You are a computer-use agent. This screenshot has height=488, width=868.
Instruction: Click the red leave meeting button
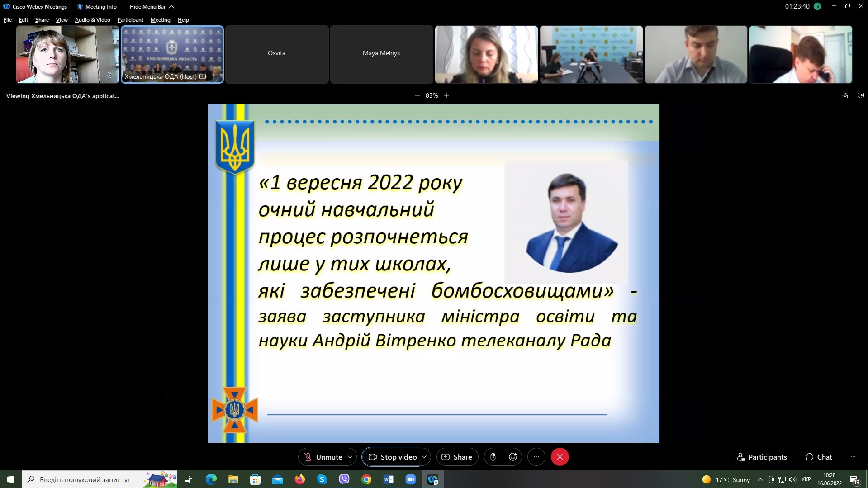(560, 457)
